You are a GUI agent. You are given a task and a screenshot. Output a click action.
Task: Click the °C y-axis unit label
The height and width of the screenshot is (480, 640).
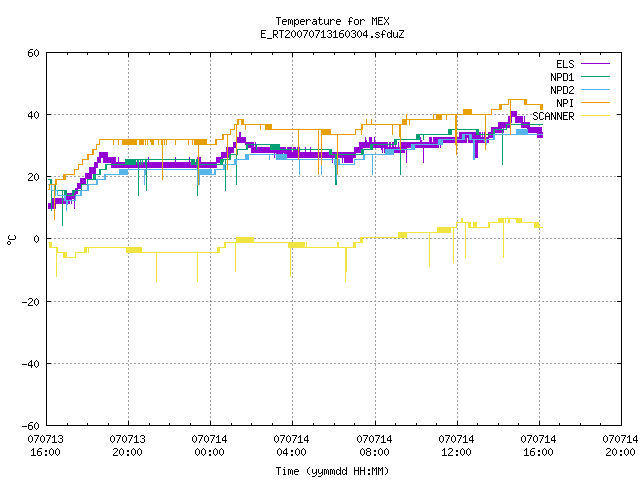pos(12,240)
